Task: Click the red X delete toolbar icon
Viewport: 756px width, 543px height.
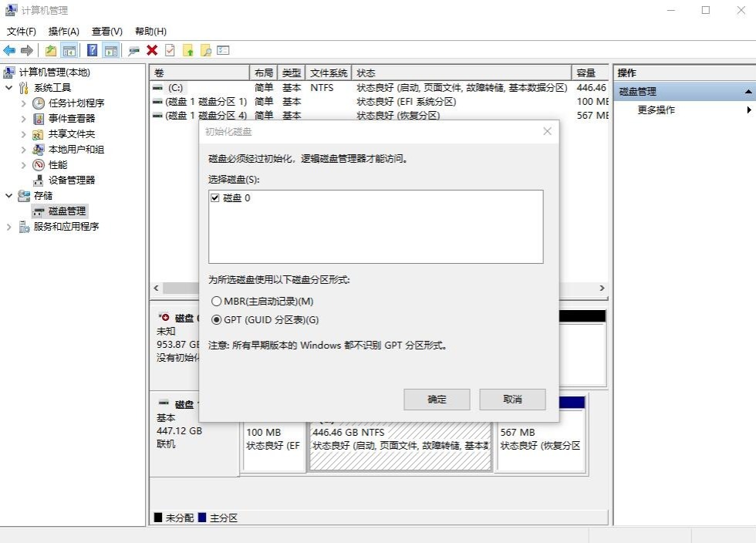Action: click(x=152, y=50)
